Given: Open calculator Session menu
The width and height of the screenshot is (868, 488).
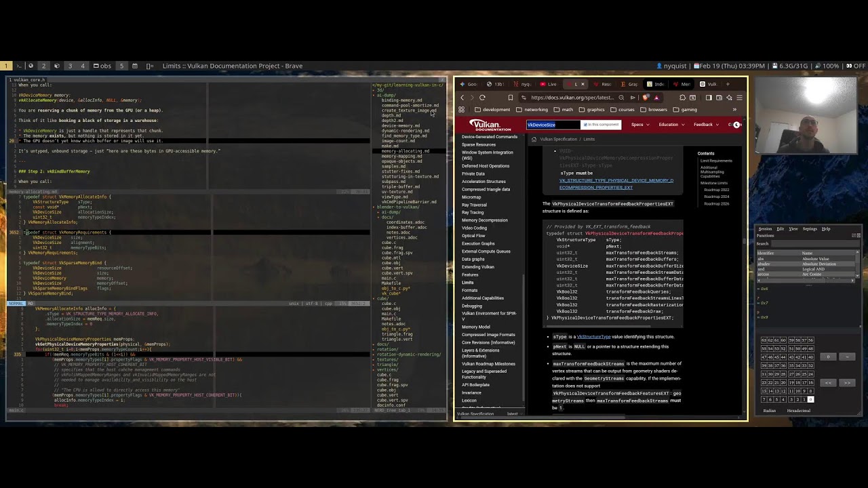Looking at the screenshot, I should (766, 228).
